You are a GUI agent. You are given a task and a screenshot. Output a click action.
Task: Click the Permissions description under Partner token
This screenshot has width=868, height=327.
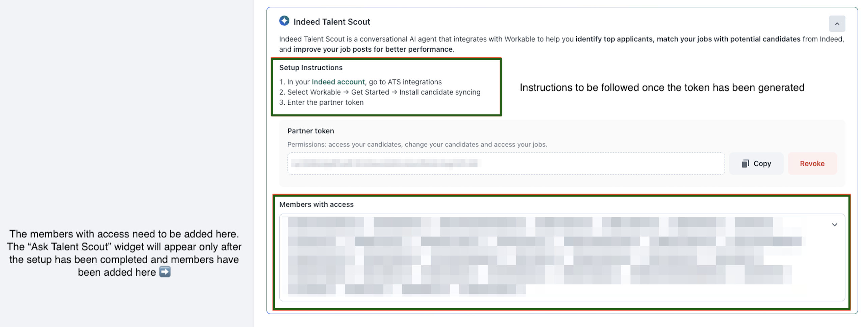click(x=417, y=144)
